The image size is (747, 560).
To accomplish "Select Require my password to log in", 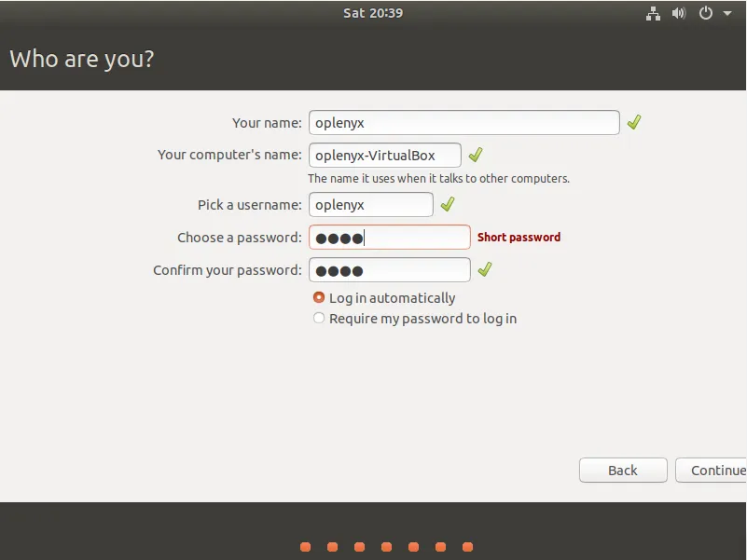I will [x=319, y=318].
